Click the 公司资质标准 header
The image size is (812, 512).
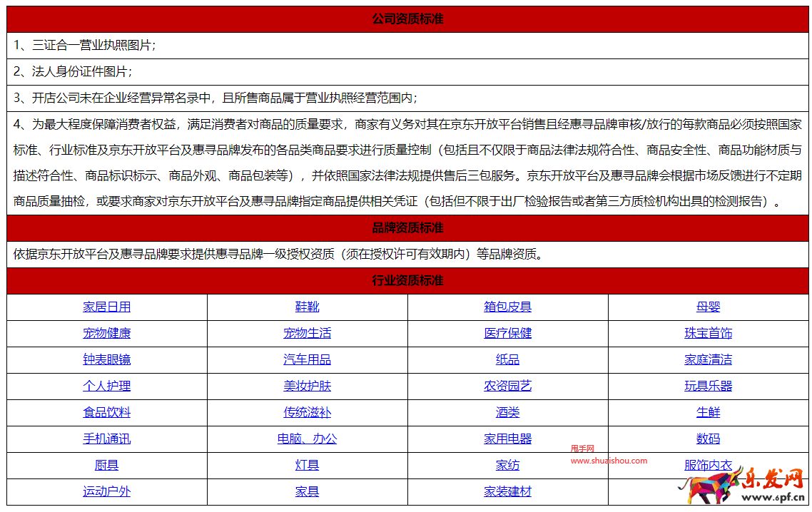pos(407,19)
